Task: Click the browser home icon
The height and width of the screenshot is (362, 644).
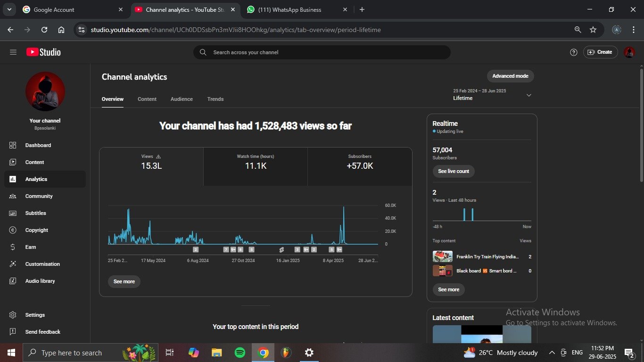Action: coord(61,30)
